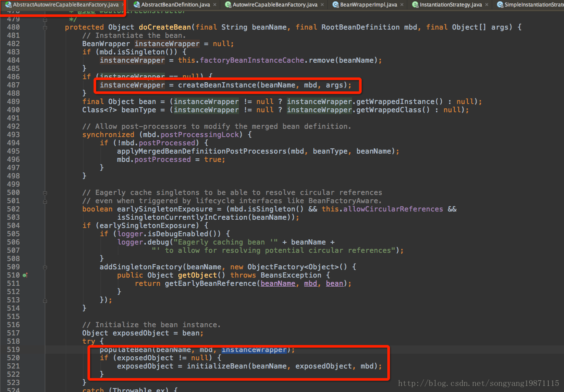Click the 'Eagerly cache singletons' comment line
Viewport: 564px width, 392px height.
click(x=232, y=192)
